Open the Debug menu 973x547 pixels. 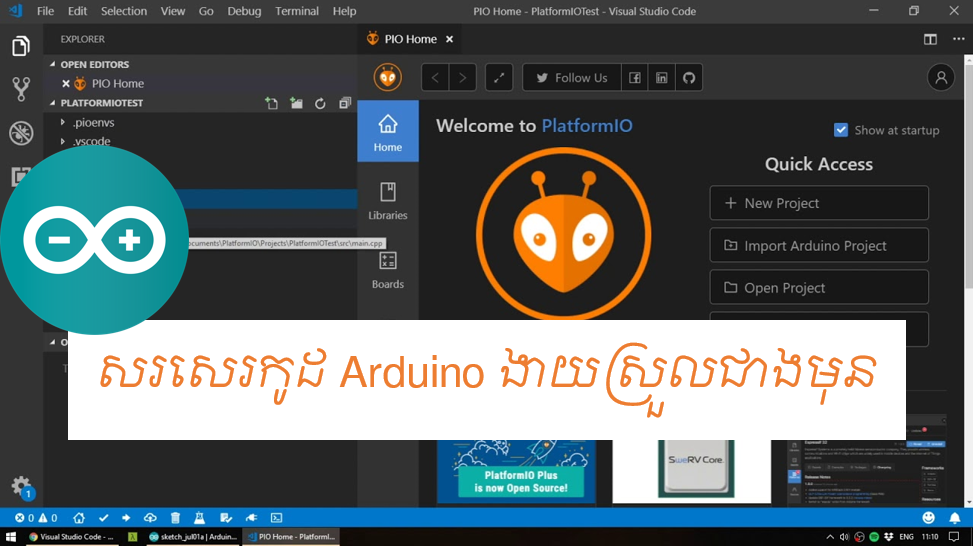[x=244, y=11]
